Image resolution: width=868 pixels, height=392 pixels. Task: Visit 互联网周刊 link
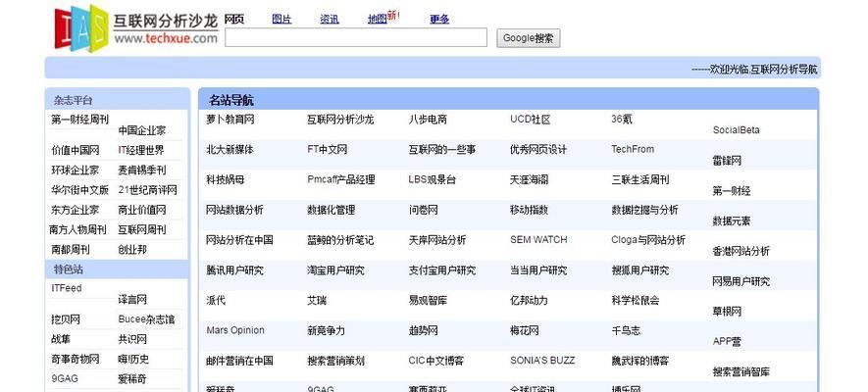[x=141, y=230]
